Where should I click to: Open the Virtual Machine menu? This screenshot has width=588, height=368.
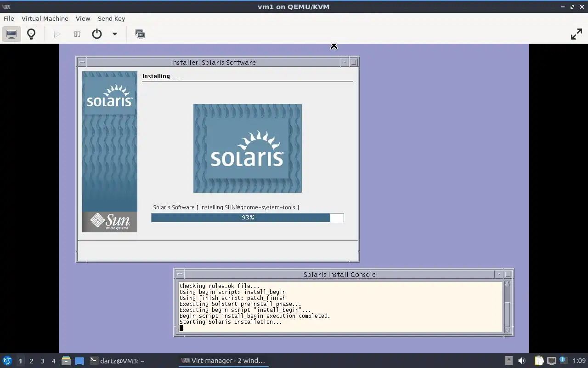tap(45, 18)
